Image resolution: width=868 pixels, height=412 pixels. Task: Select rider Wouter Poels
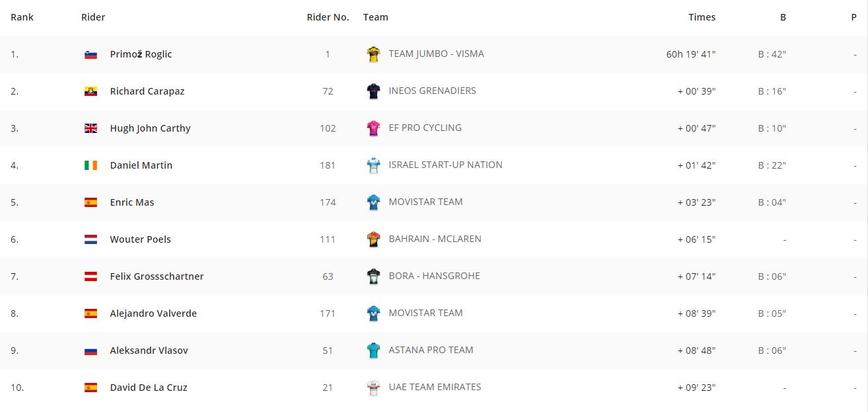pyautogui.click(x=140, y=239)
